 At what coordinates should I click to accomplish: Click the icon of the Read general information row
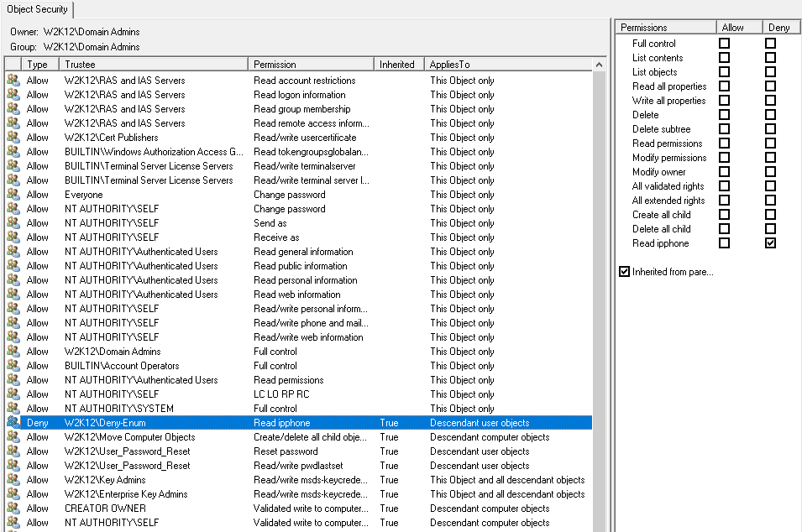tap(13, 252)
